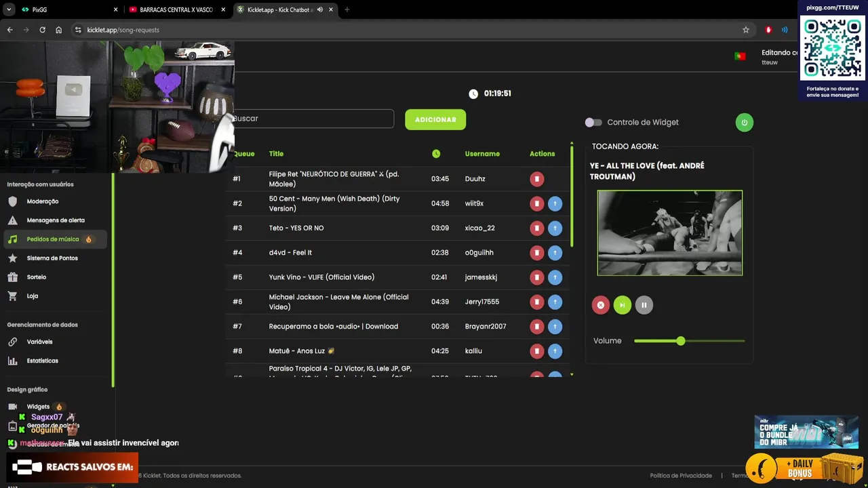Image resolution: width=868 pixels, height=488 pixels.
Task: Click the Variáveis link icon
Action: coord(12,342)
